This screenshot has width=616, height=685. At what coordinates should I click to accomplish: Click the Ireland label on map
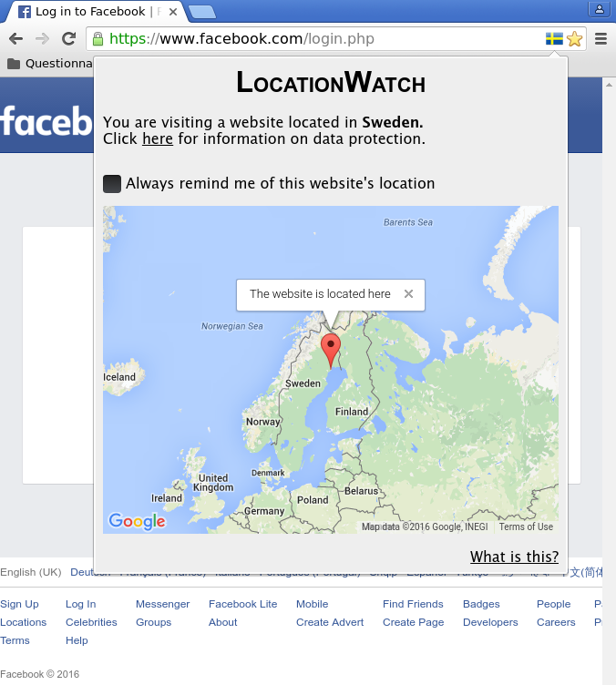(x=167, y=498)
